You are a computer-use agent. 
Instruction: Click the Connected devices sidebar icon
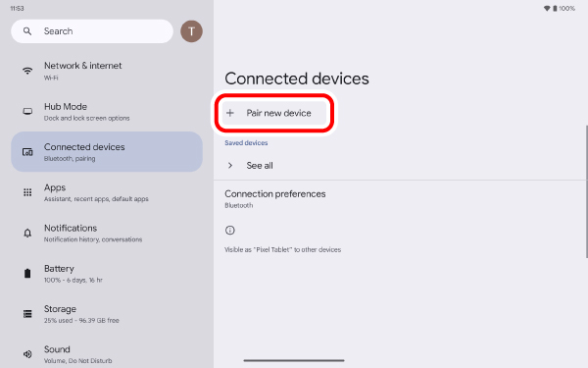click(27, 152)
